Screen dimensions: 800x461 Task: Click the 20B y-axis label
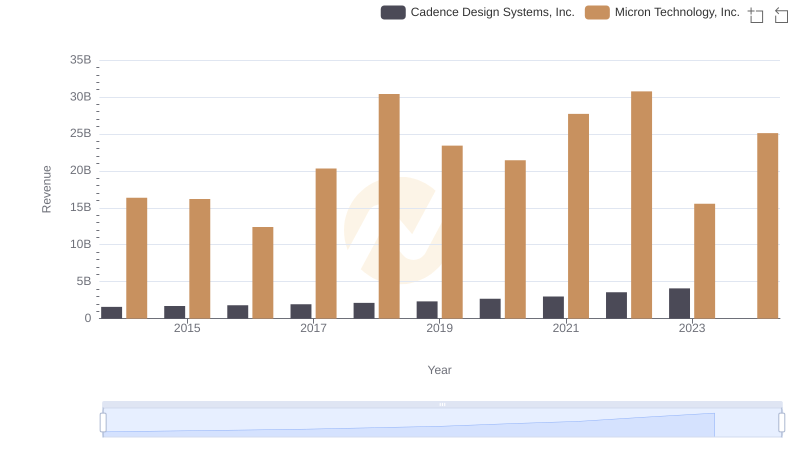tap(81, 170)
